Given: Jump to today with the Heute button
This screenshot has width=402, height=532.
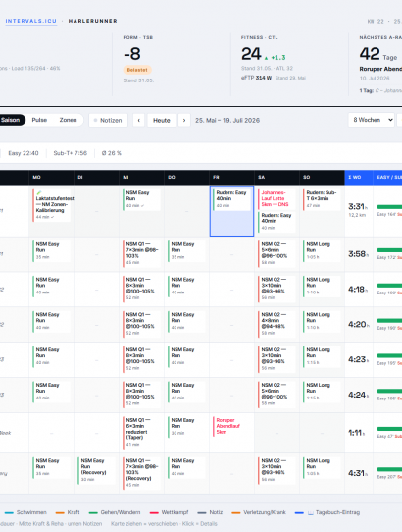Looking at the screenshot, I should click(x=162, y=120).
